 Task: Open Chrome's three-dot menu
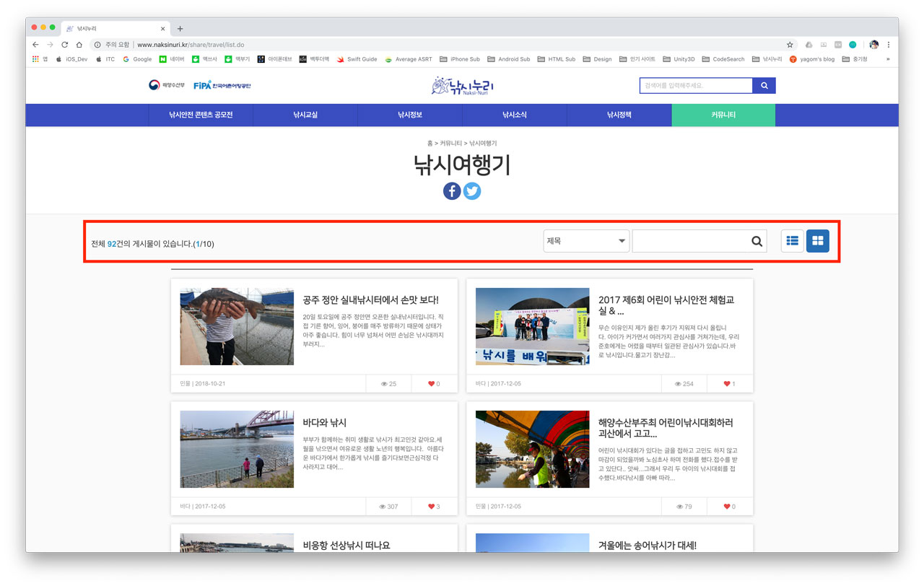coord(889,43)
